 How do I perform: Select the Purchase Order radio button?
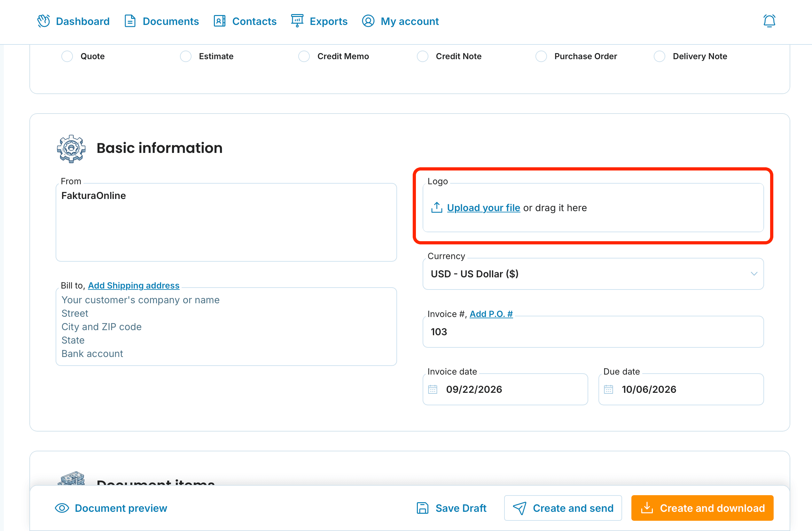(541, 56)
